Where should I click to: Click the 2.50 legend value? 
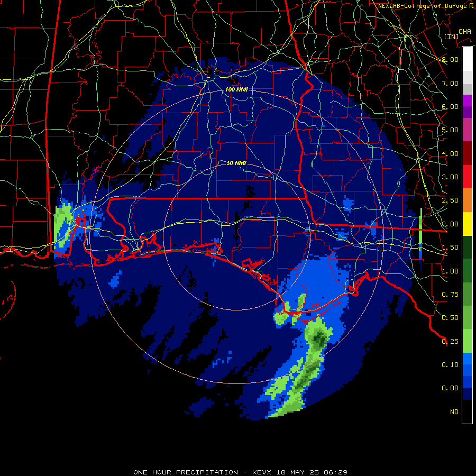click(450, 200)
